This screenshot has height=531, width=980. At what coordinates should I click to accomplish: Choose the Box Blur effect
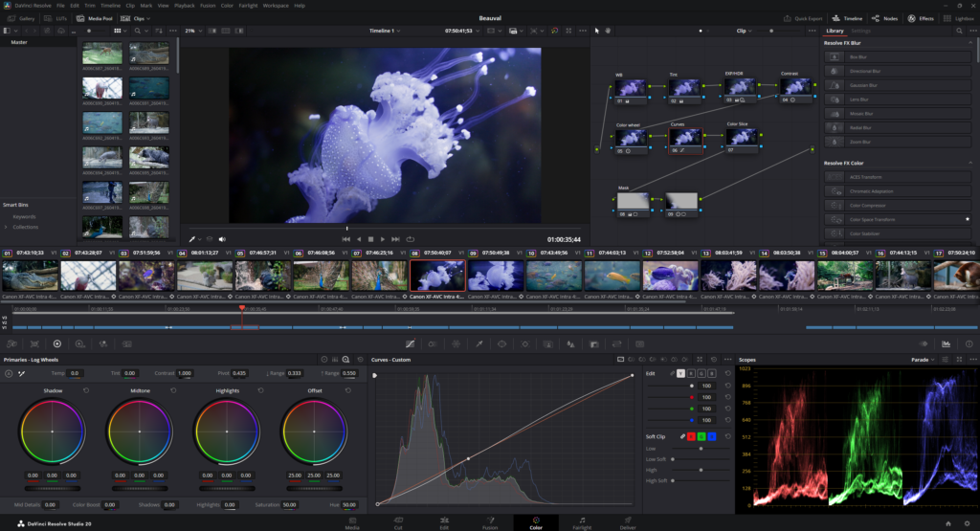[x=898, y=56]
